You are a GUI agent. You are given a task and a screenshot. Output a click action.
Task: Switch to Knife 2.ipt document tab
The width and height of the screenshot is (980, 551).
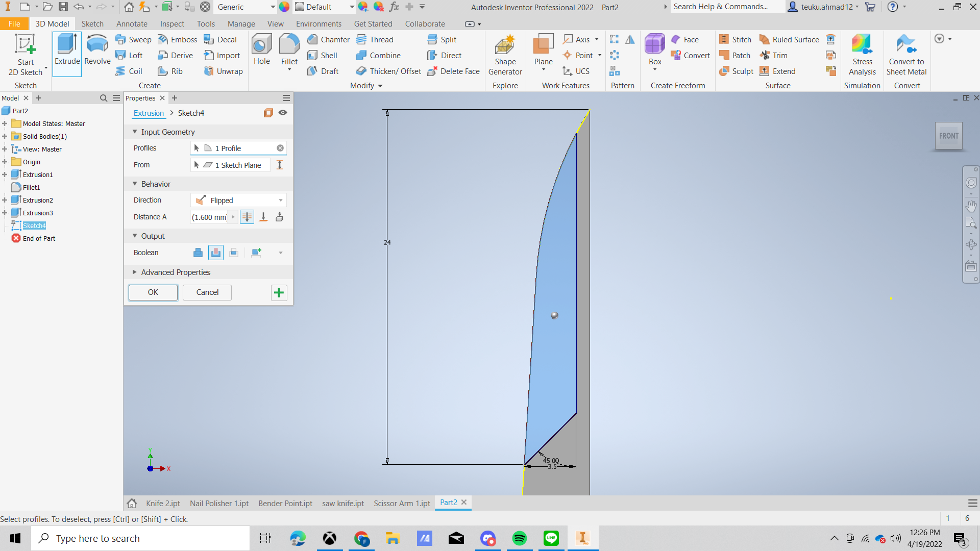tap(163, 504)
